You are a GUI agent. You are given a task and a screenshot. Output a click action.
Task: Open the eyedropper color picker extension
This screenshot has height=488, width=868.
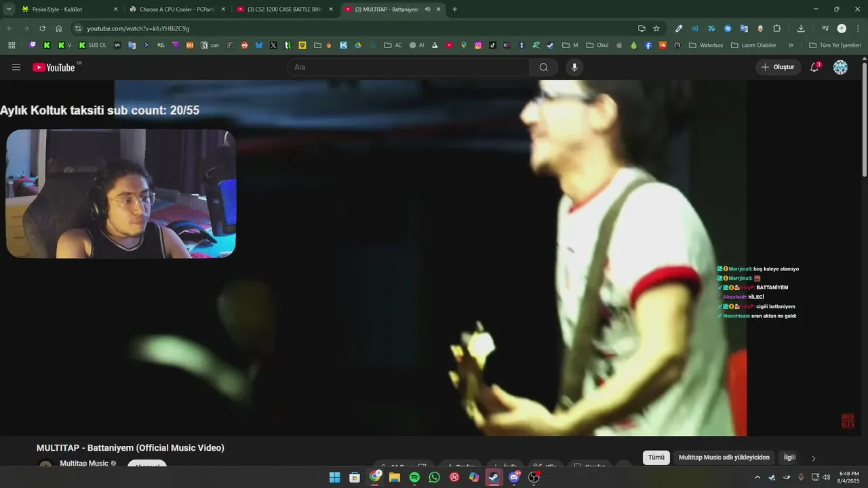coord(679,28)
